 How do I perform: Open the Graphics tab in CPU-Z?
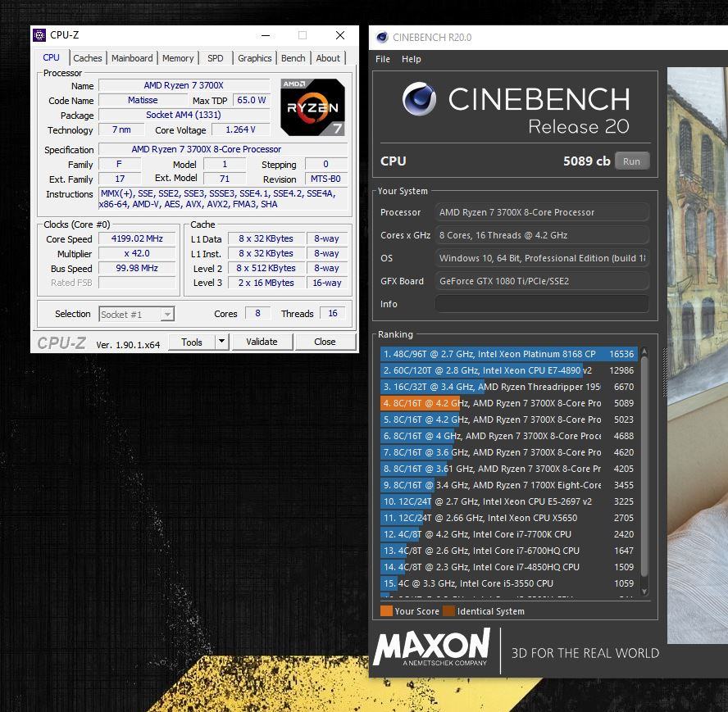[254, 58]
